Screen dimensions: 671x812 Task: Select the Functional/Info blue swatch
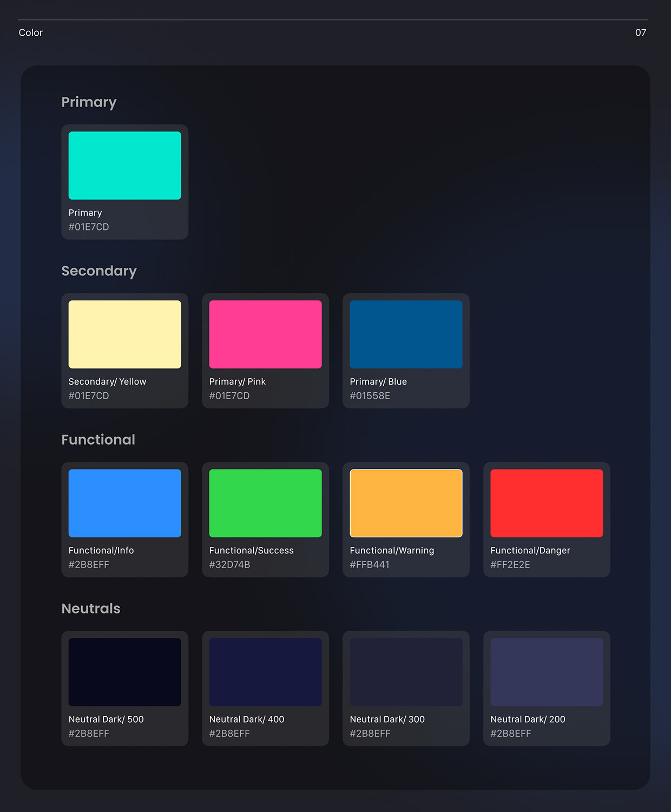(125, 503)
